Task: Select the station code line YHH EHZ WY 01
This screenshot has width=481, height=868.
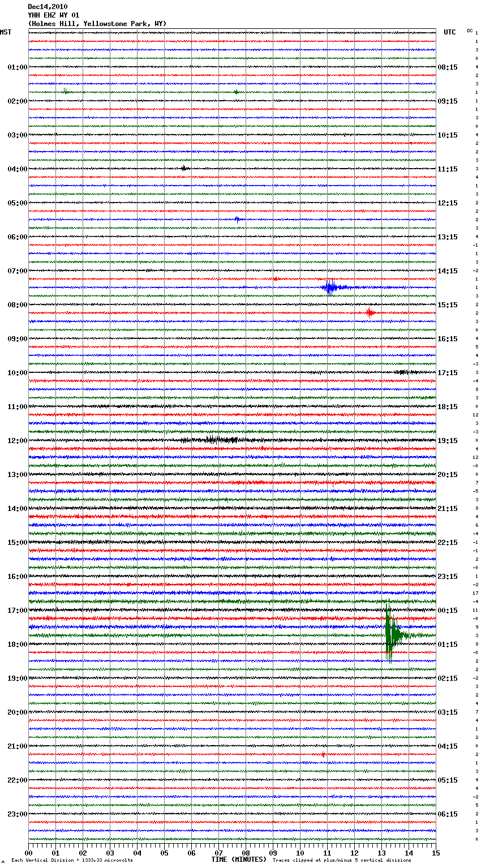Action: [x=54, y=15]
